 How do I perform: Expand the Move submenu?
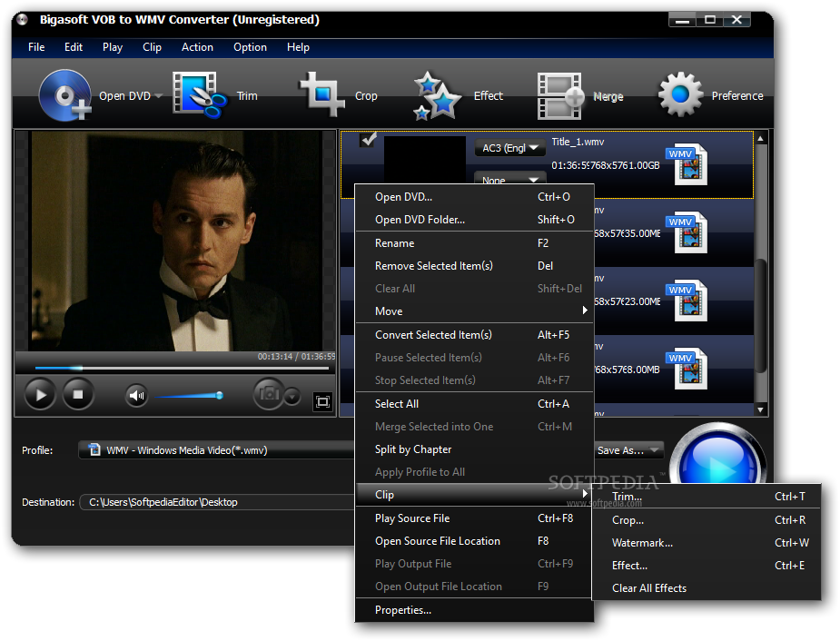(475, 311)
